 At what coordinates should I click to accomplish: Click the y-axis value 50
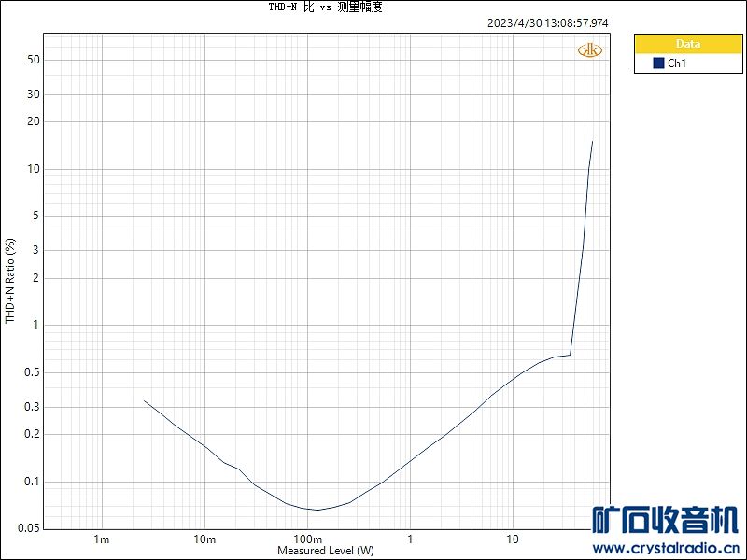(34, 60)
